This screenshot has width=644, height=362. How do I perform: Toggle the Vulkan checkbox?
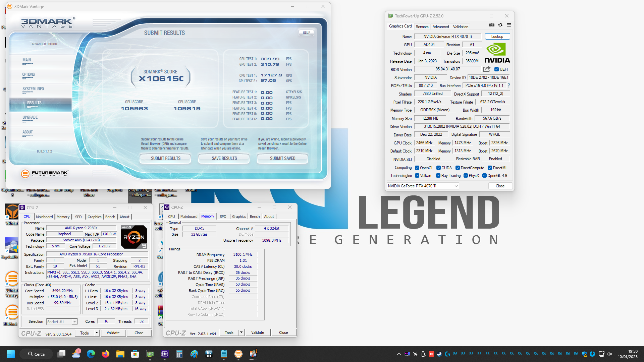click(x=417, y=176)
